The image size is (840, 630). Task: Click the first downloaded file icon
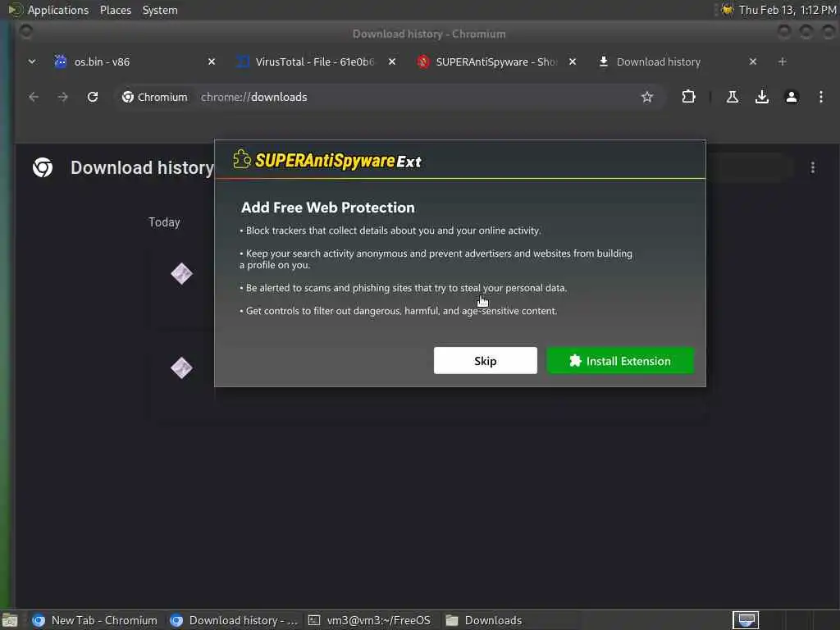(181, 274)
